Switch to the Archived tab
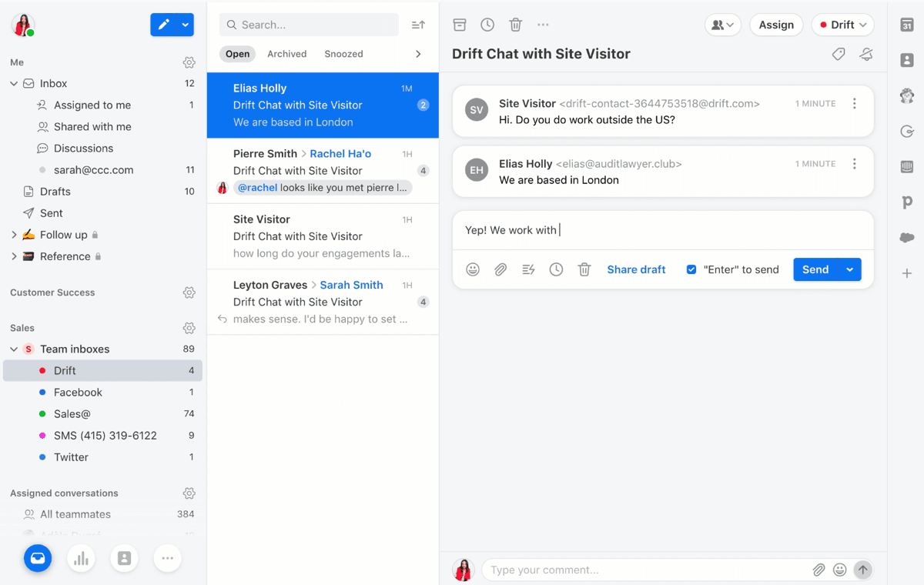 tap(286, 54)
